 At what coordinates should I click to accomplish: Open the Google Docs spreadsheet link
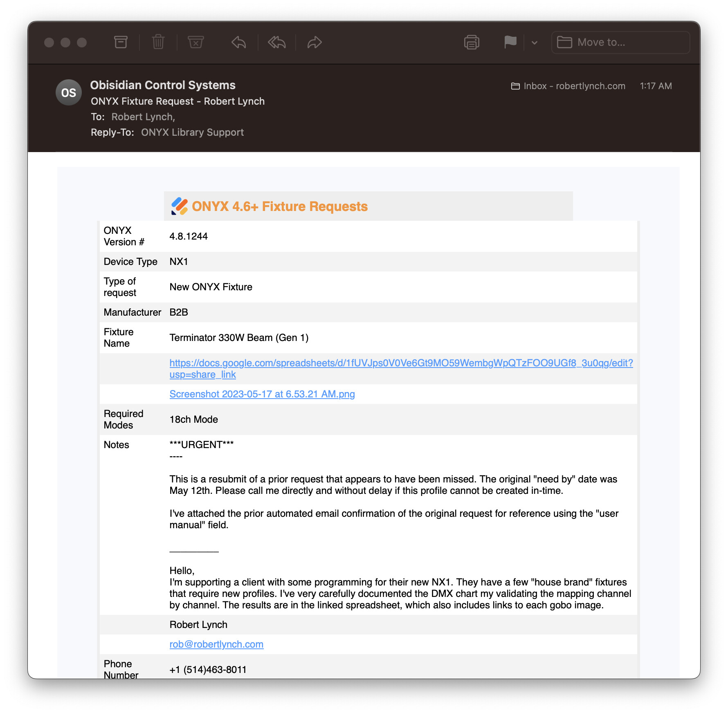pos(401,369)
